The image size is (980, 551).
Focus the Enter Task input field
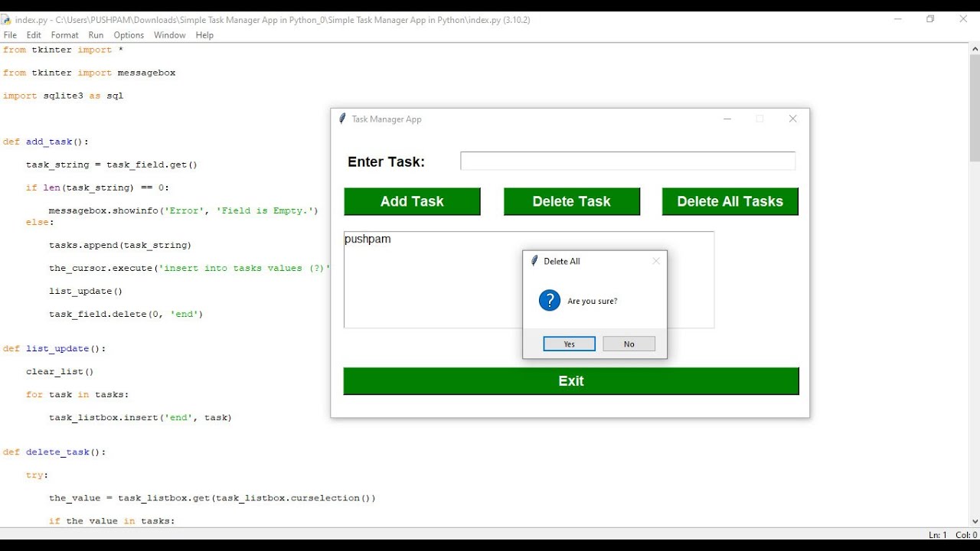[628, 161]
